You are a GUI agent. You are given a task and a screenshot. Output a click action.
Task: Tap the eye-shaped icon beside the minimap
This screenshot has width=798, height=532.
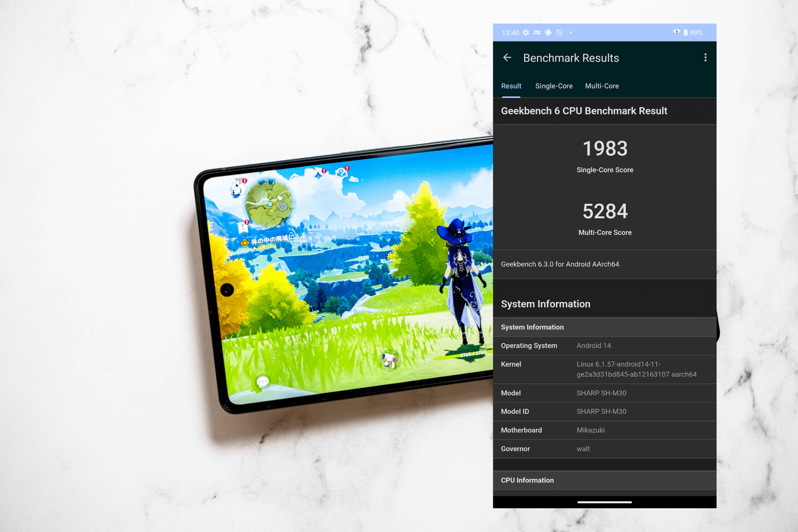[x=295, y=179]
